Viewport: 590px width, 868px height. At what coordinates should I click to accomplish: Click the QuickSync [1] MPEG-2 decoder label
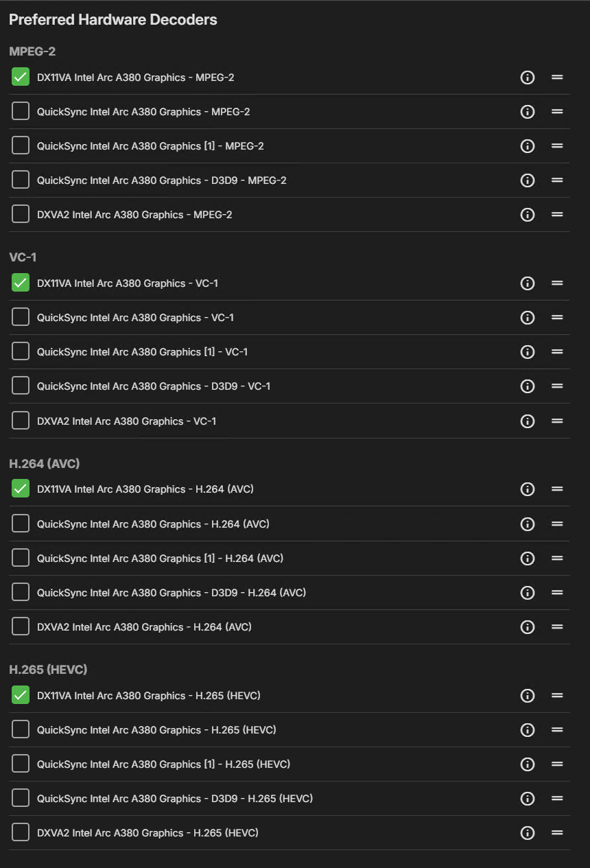[150, 146]
